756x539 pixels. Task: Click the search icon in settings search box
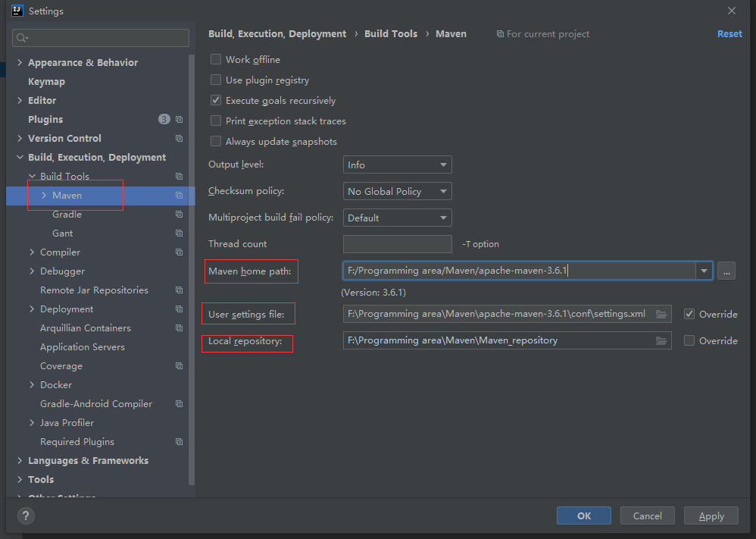[x=21, y=38]
